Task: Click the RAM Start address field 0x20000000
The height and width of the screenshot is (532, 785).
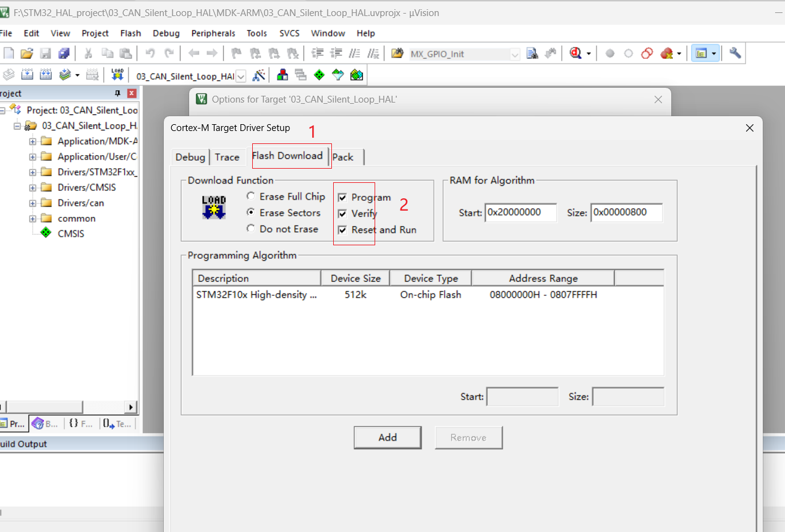Action: pos(520,213)
